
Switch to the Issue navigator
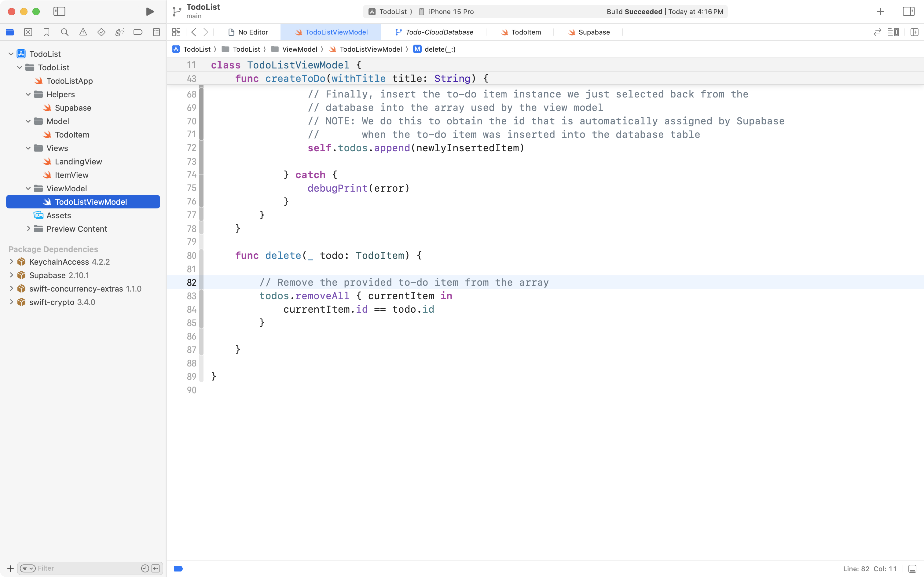point(83,32)
